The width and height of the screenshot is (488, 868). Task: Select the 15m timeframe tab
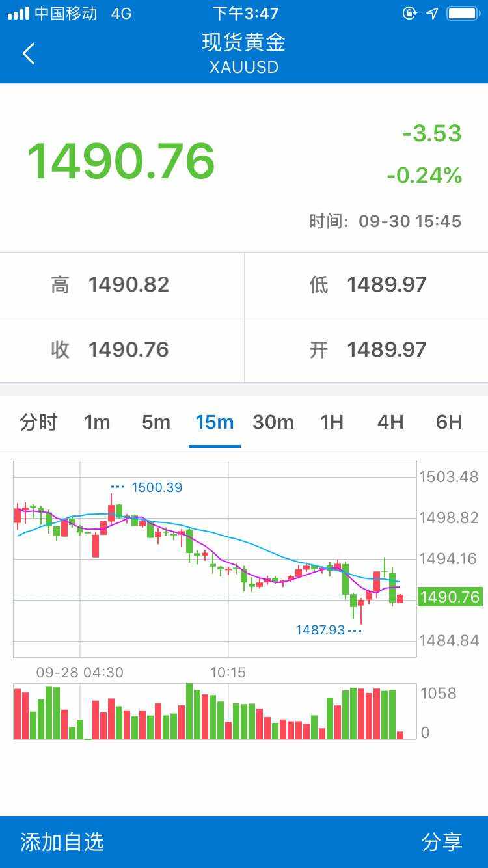(215, 422)
